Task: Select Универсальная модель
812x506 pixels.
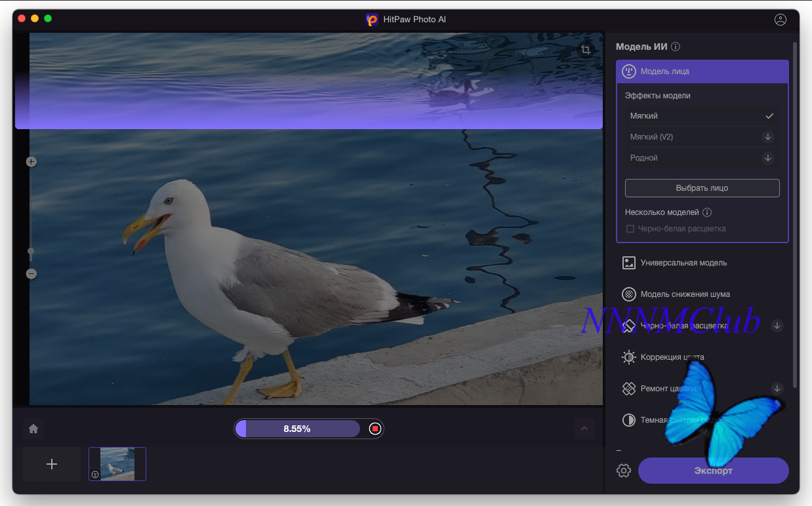Action: pos(683,263)
